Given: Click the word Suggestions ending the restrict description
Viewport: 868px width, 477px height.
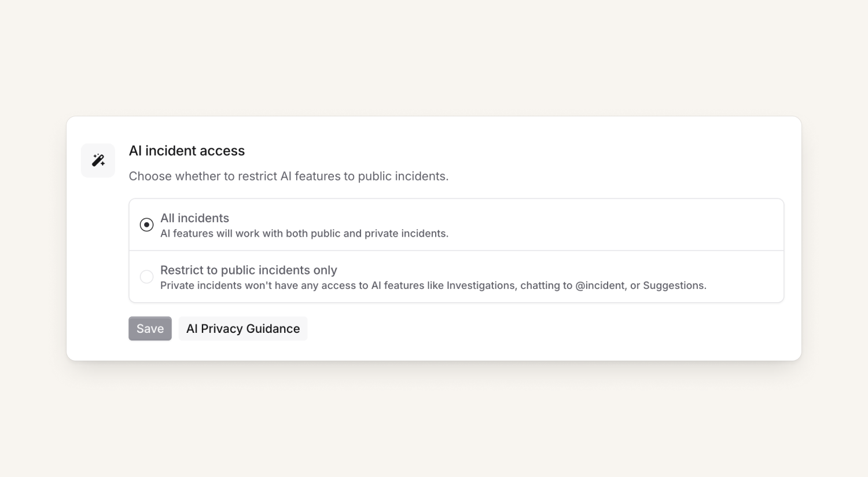Looking at the screenshot, I should (x=674, y=285).
